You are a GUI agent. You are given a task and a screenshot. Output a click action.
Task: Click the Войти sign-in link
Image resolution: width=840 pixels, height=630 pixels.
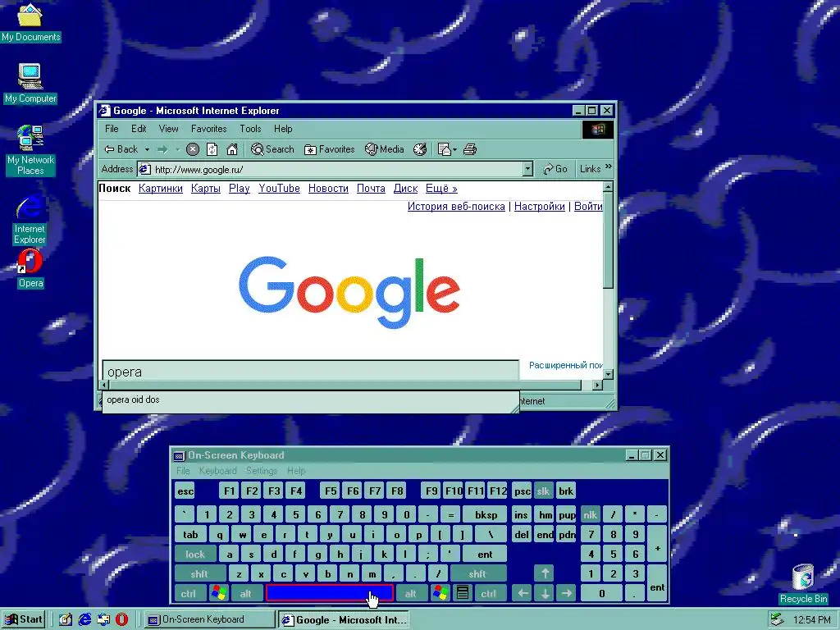pos(588,206)
